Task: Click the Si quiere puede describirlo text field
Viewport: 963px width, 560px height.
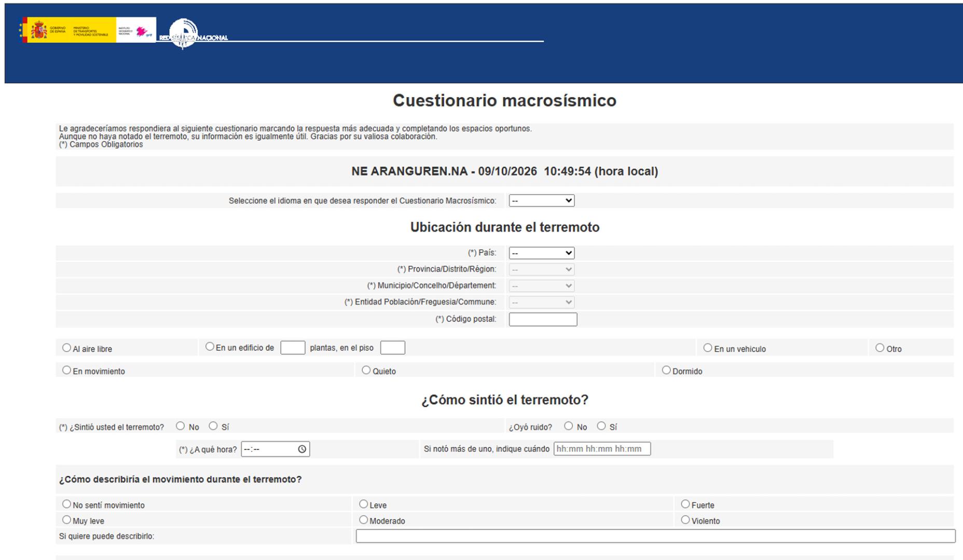Action: click(x=655, y=536)
